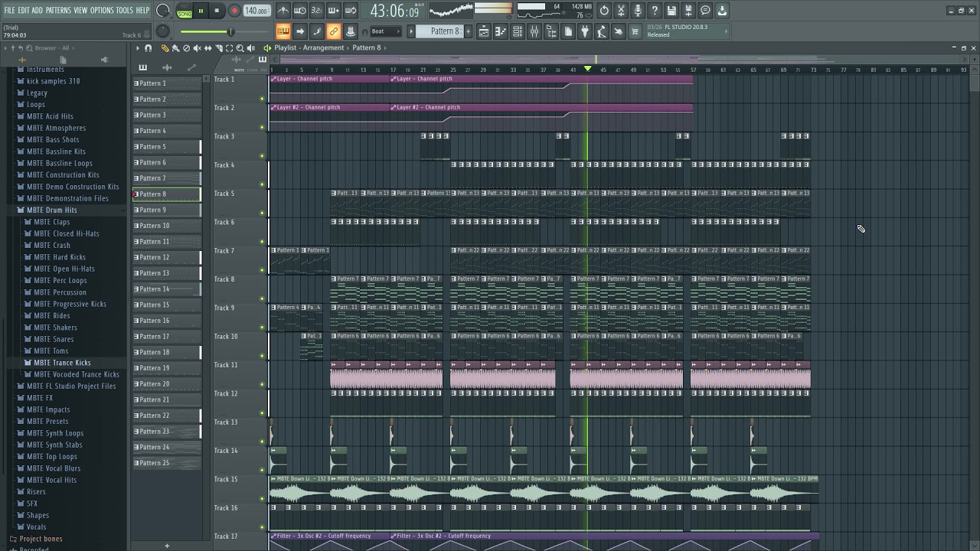Click the yellow playhead marker in timeline
The image size is (980, 551).
(x=587, y=69)
